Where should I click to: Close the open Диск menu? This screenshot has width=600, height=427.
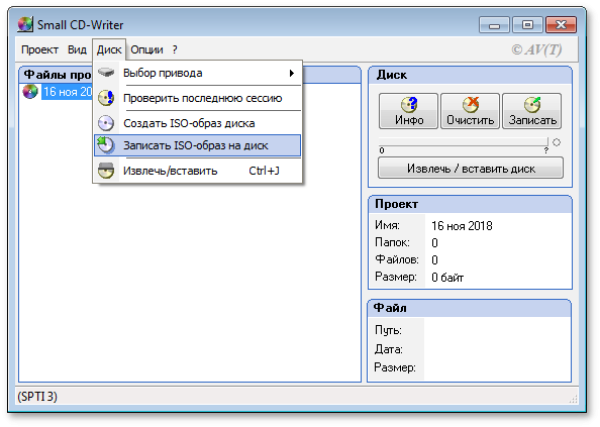109,50
